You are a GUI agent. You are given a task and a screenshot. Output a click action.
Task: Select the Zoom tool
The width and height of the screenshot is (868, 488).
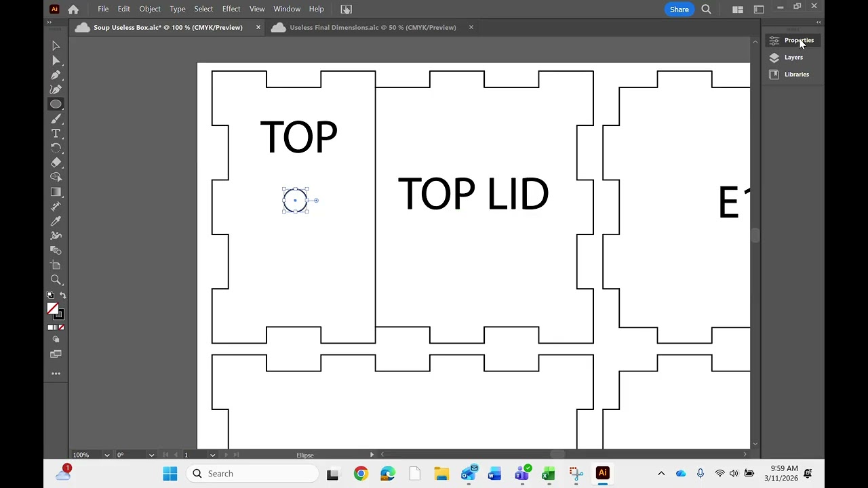(56, 280)
